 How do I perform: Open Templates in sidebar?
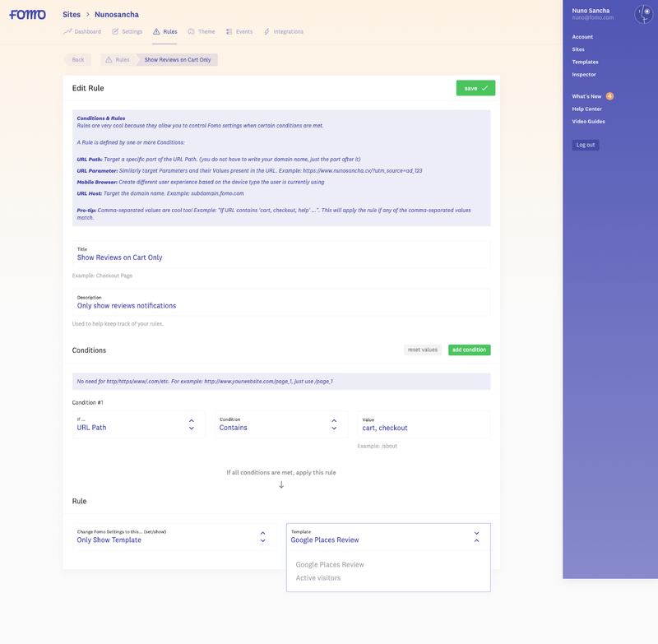tap(585, 62)
